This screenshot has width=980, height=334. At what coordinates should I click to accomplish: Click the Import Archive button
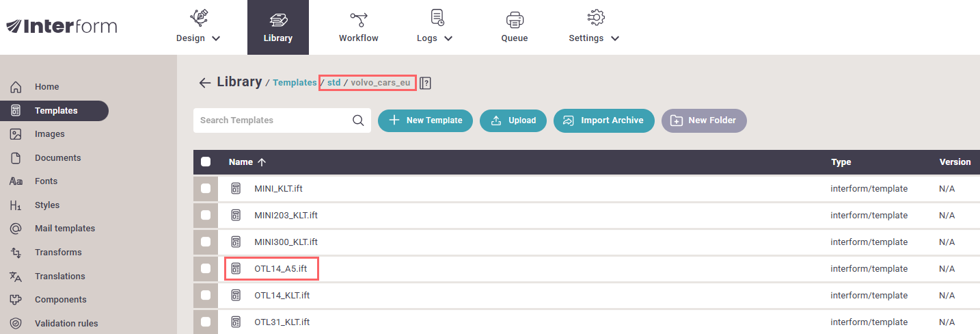click(603, 120)
